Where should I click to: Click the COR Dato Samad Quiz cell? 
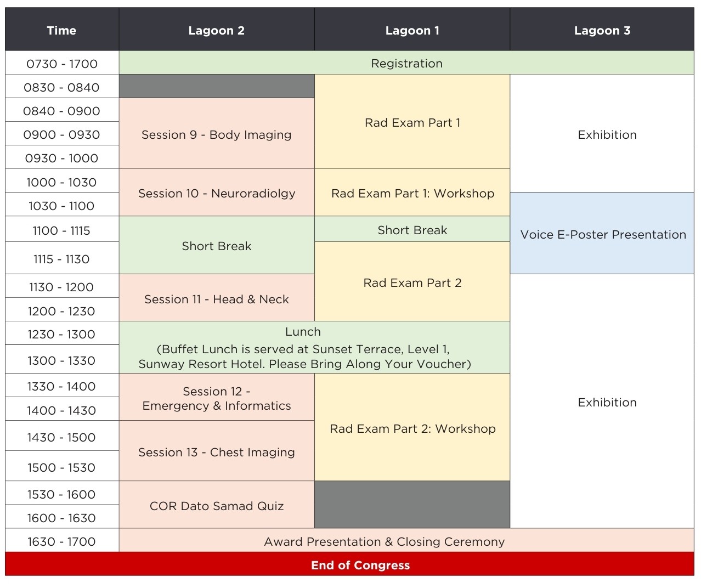(216, 506)
